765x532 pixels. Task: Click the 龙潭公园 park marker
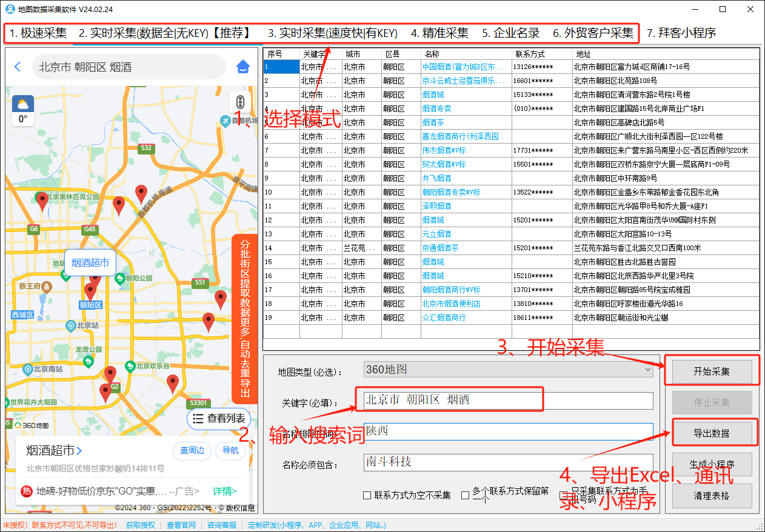coord(89,361)
